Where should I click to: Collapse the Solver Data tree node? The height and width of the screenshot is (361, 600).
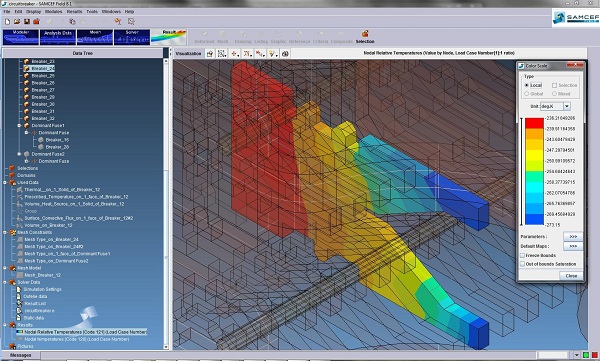[5, 282]
